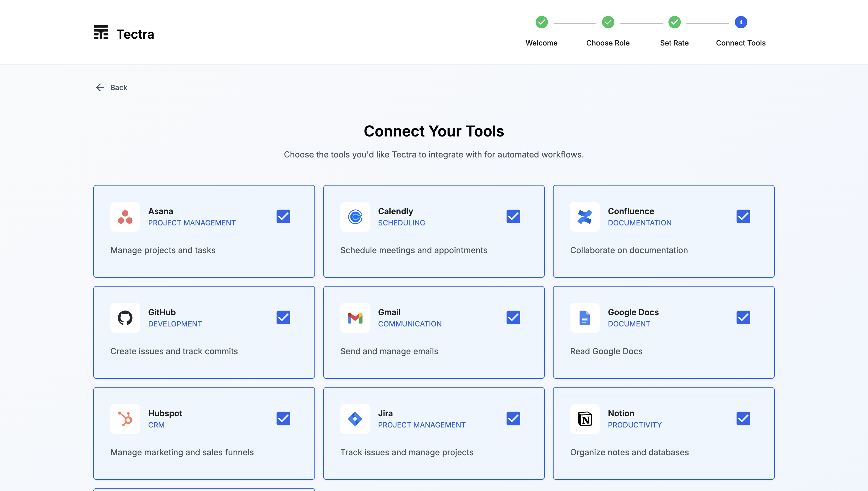Click the step 4 blue circle
The height and width of the screenshot is (491, 868).
click(x=741, y=22)
